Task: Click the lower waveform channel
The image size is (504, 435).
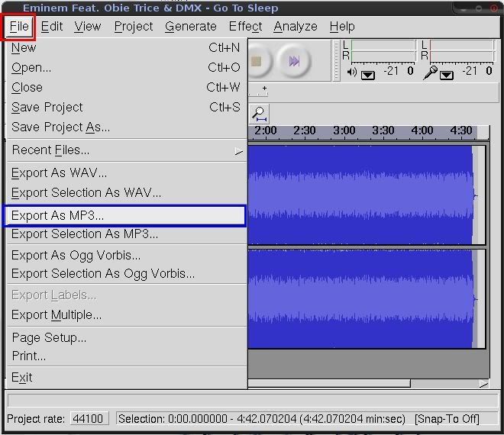Action: pos(367,298)
